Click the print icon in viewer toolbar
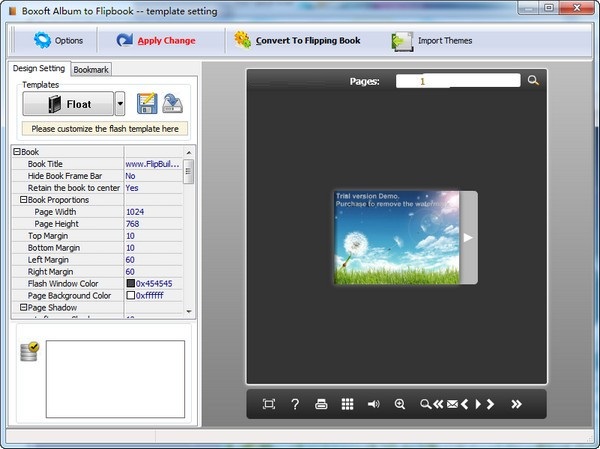600x449 pixels. [x=321, y=404]
